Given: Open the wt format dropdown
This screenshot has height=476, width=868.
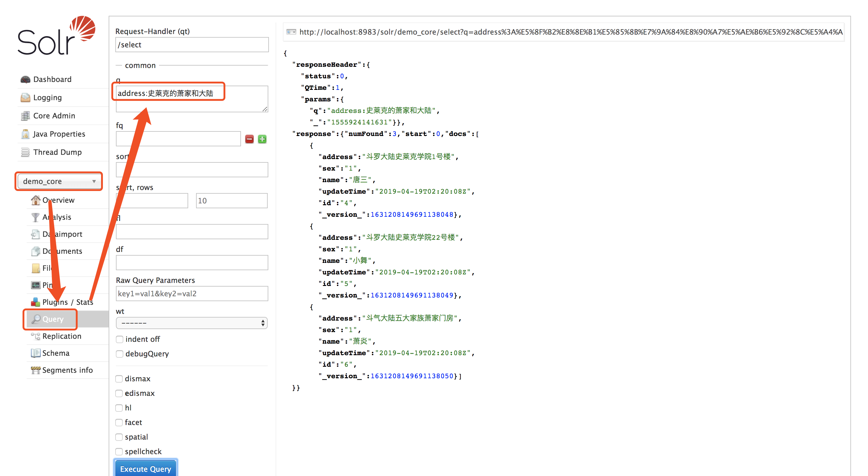Looking at the screenshot, I should click(x=192, y=323).
